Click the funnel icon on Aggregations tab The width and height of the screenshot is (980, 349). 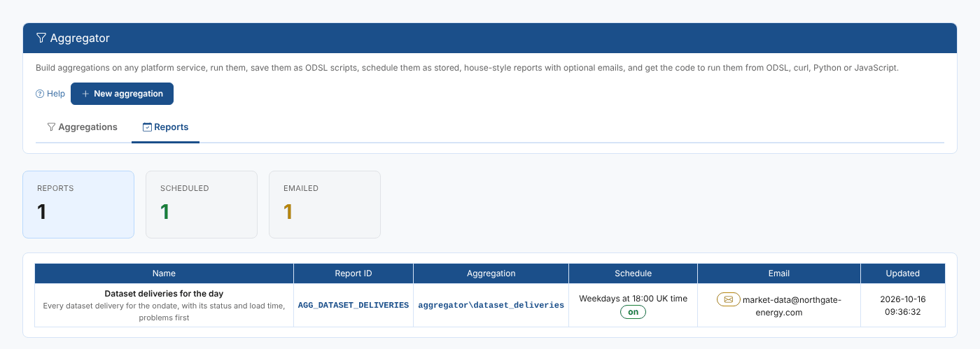coord(51,127)
